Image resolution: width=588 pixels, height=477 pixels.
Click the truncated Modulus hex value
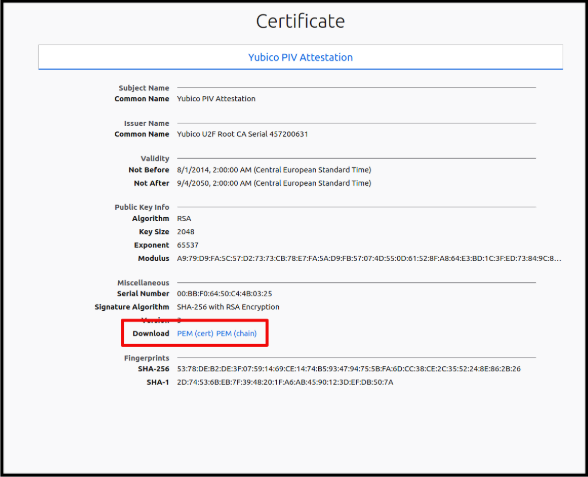(x=369, y=258)
